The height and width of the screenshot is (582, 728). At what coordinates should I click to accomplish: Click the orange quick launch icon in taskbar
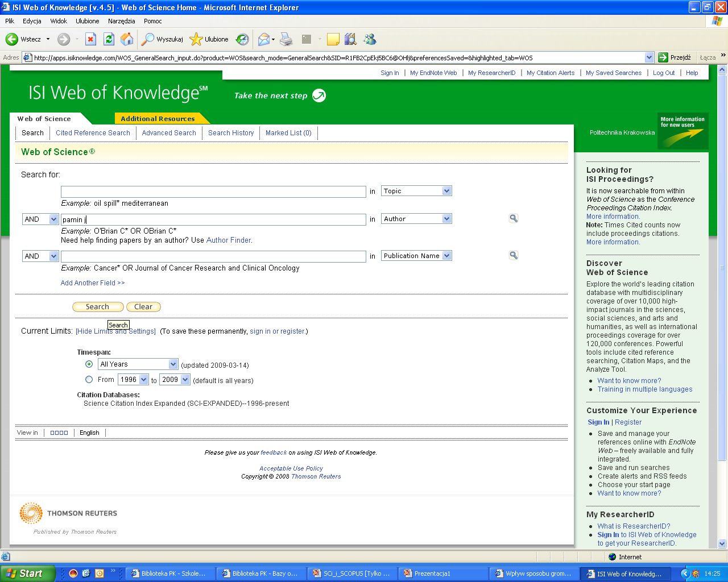click(x=100, y=573)
